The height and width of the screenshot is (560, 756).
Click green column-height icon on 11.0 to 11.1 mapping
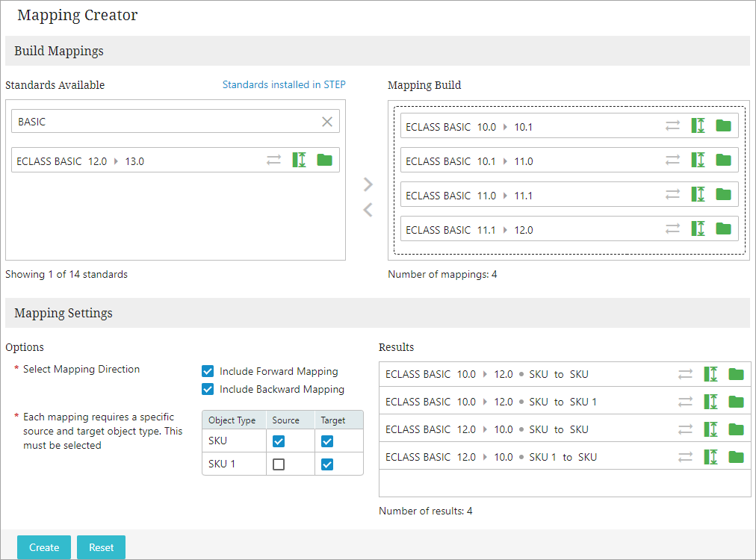[x=698, y=194]
